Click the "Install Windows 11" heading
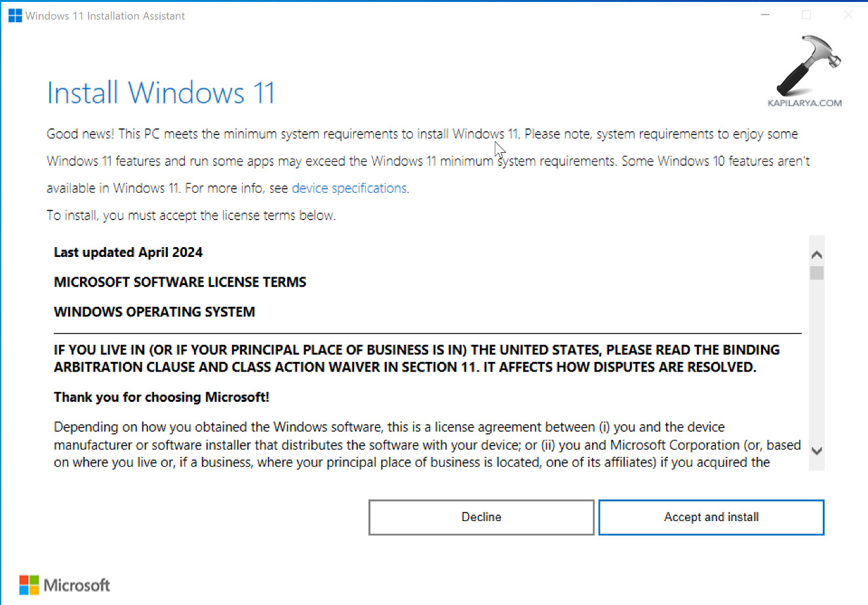This screenshot has width=868, height=605. 161,92
